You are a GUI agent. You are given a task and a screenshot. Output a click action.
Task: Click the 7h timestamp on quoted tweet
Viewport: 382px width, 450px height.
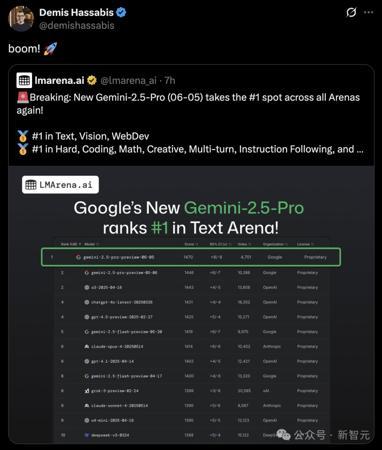click(x=170, y=80)
